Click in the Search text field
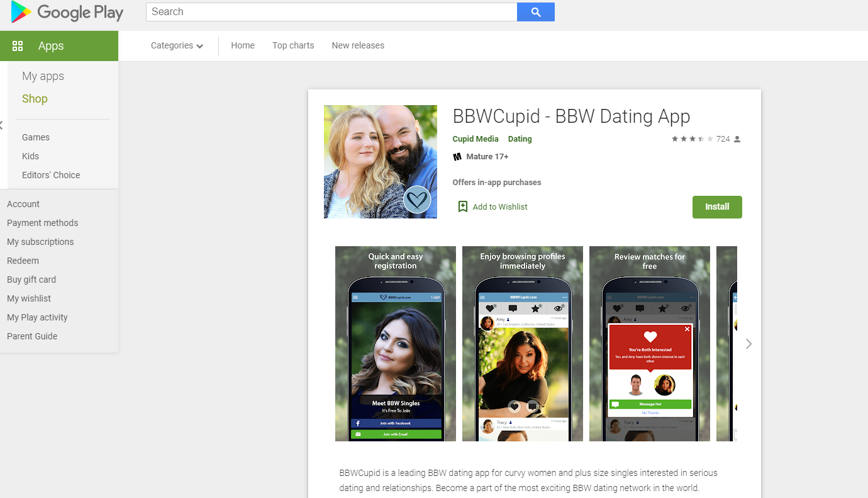This screenshot has width=868, height=498. 331,12
